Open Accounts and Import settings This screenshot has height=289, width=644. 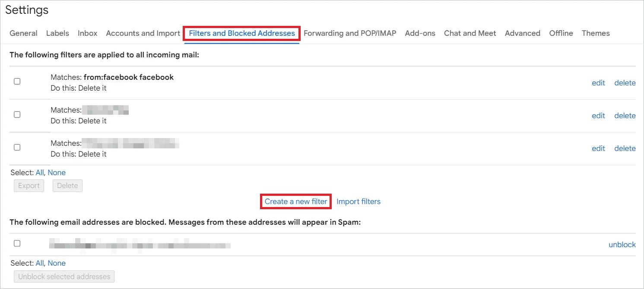[143, 33]
